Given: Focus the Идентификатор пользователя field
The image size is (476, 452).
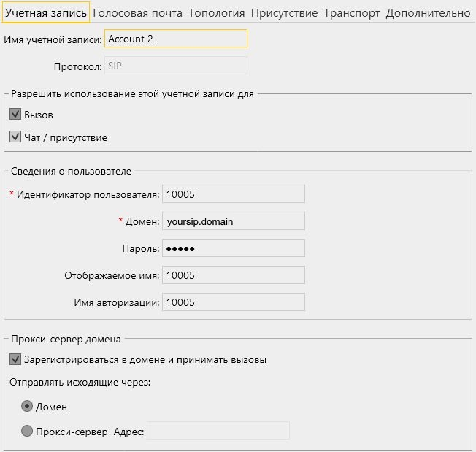Looking at the screenshot, I should pyautogui.click(x=233, y=194).
